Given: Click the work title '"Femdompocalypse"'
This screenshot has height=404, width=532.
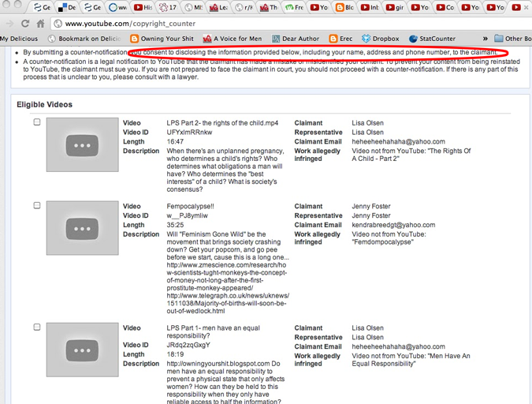Looking at the screenshot, I should tap(383, 242).
